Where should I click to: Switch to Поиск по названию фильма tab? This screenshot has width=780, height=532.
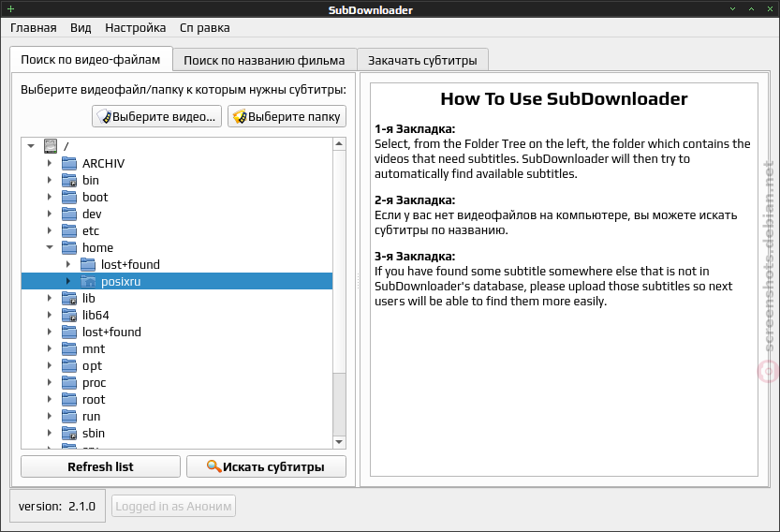[x=264, y=60]
